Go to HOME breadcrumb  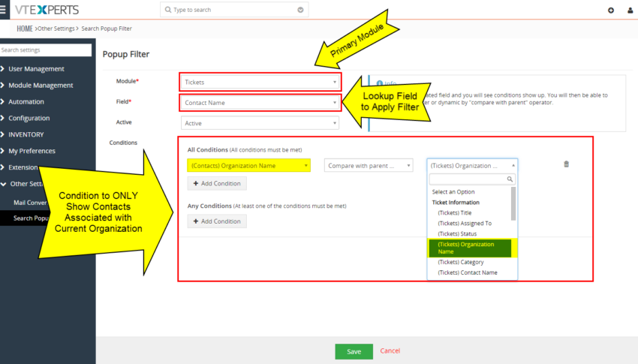pyautogui.click(x=25, y=29)
